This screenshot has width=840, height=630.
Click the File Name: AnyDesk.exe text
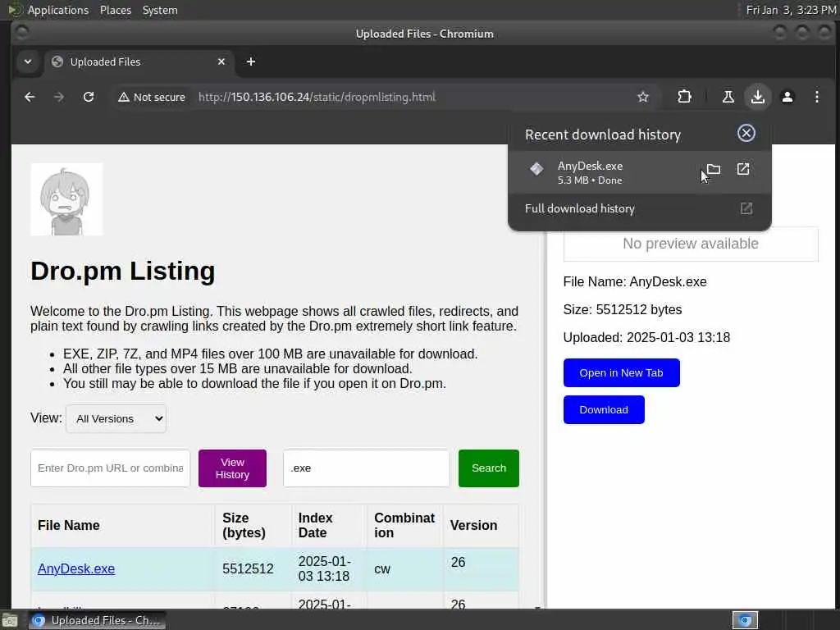(x=635, y=282)
